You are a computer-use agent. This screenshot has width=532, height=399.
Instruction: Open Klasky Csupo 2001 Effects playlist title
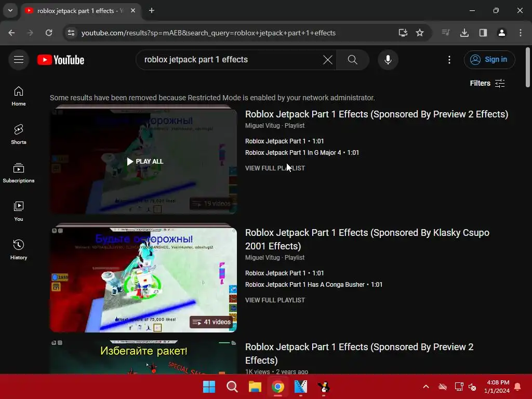(367, 239)
